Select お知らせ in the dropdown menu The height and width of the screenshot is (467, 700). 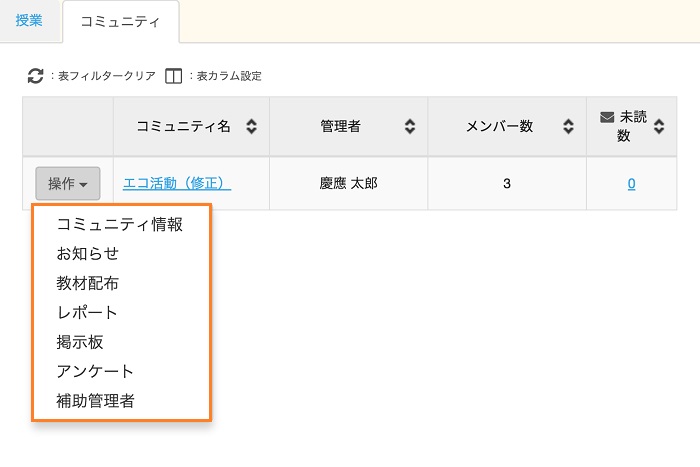pos(88,254)
